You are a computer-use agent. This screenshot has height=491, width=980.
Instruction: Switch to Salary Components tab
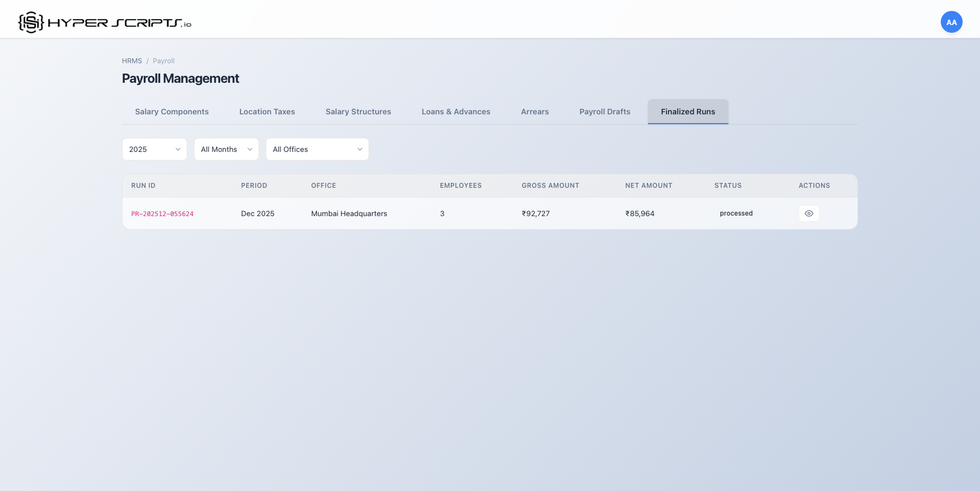[171, 111]
